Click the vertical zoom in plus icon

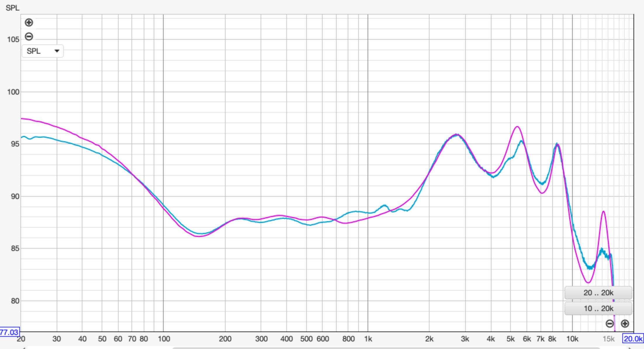coord(29,22)
